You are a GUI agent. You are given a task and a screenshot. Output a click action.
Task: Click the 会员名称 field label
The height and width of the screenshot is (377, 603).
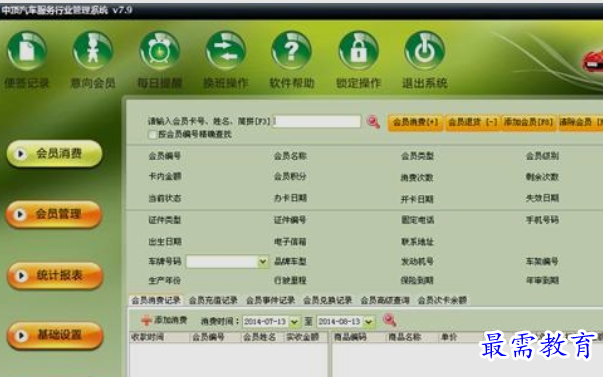pos(290,156)
